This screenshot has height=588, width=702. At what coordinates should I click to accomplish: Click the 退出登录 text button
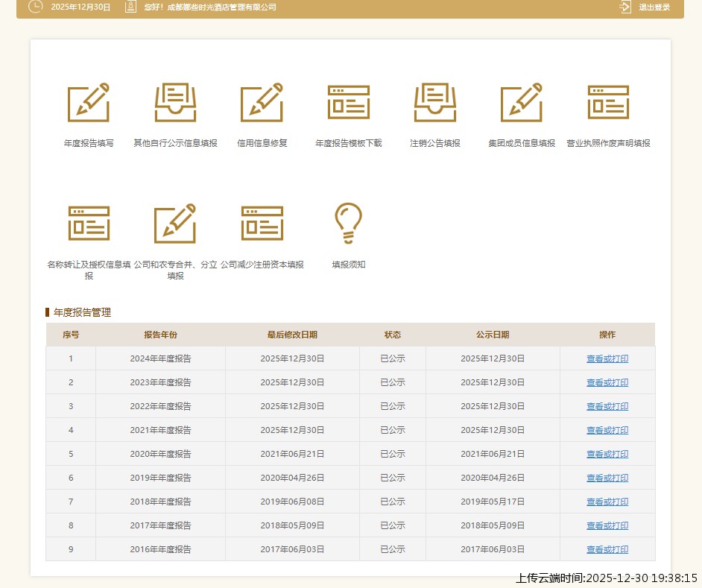coord(654,7)
